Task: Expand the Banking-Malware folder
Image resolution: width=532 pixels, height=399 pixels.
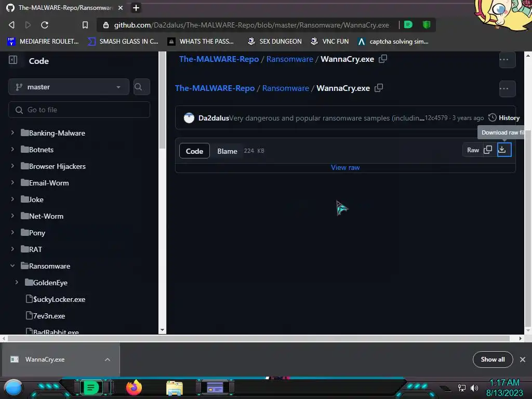Action: click(12, 132)
